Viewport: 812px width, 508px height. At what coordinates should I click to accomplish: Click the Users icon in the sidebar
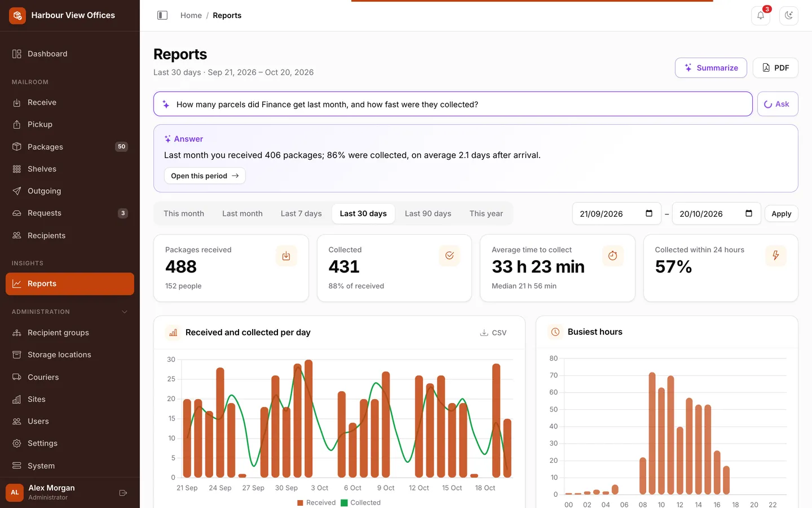17,421
